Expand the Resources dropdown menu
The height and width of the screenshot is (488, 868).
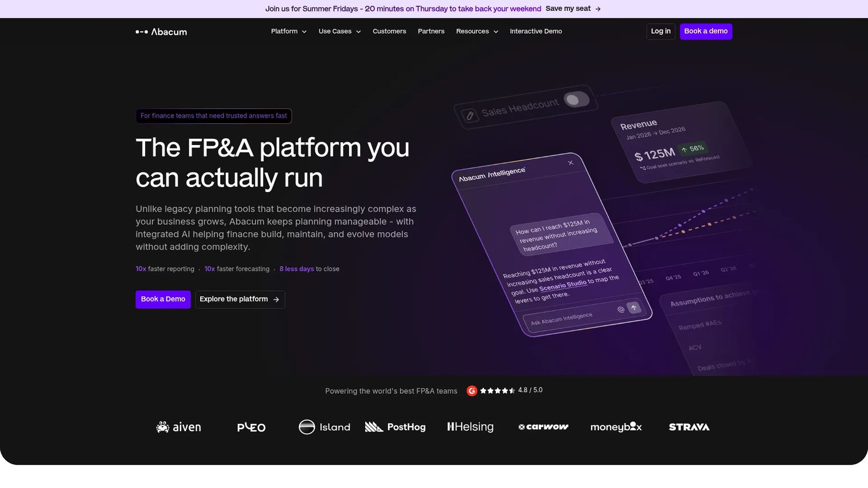pyautogui.click(x=477, y=32)
